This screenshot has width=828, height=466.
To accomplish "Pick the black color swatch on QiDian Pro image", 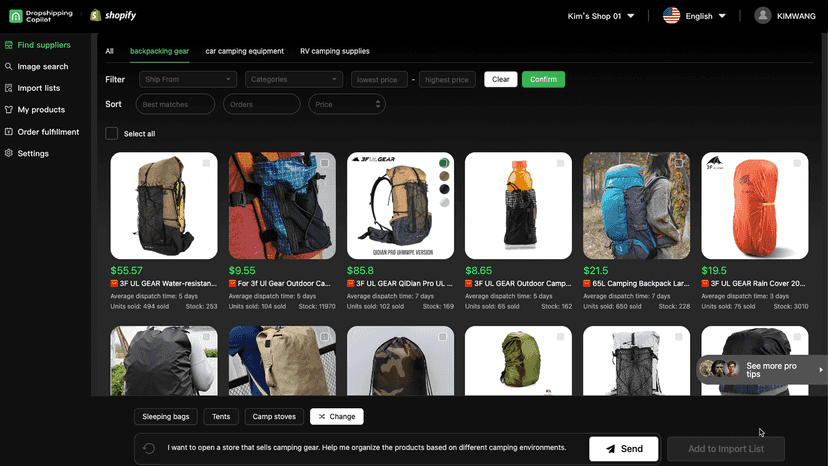I will tap(444, 189).
